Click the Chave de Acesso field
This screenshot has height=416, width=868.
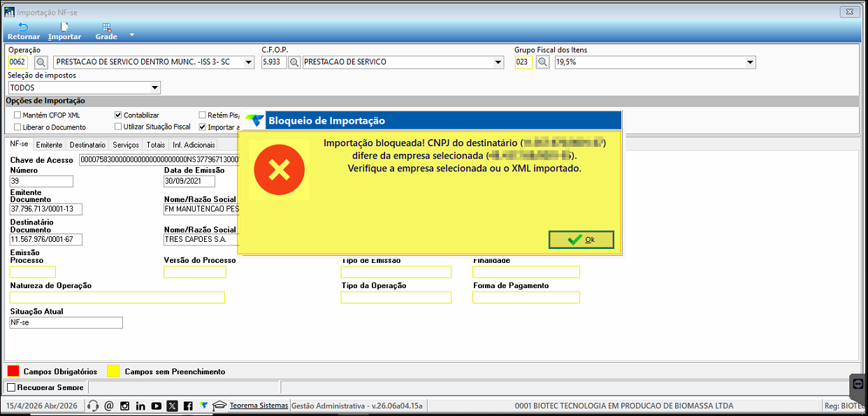[x=158, y=160]
